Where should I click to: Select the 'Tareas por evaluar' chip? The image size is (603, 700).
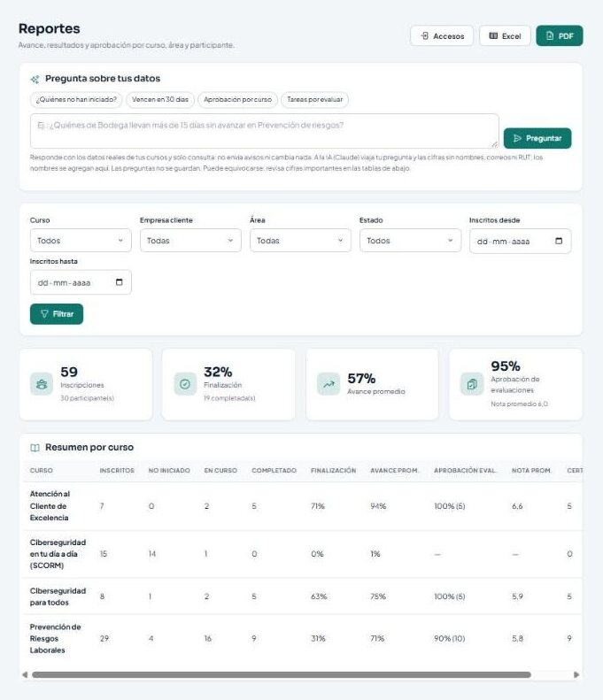pos(314,99)
